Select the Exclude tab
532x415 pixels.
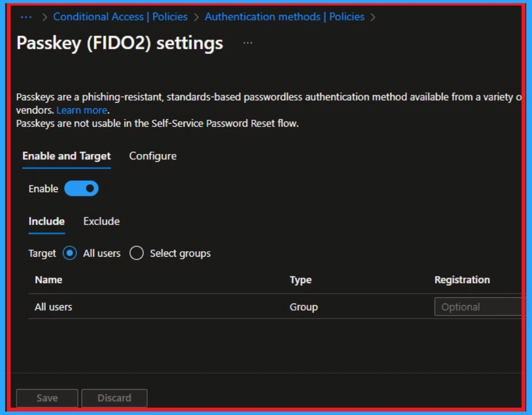click(101, 221)
